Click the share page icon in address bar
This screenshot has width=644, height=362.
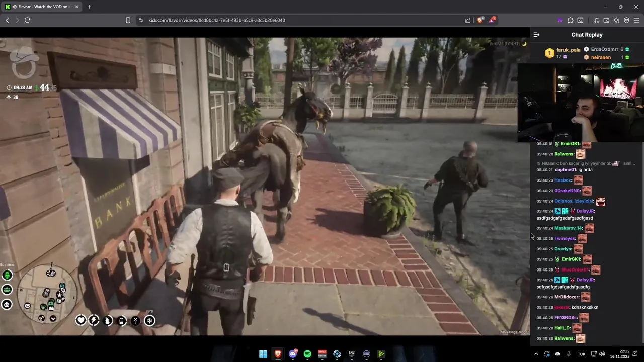pyautogui.click(x=468, y=20)
